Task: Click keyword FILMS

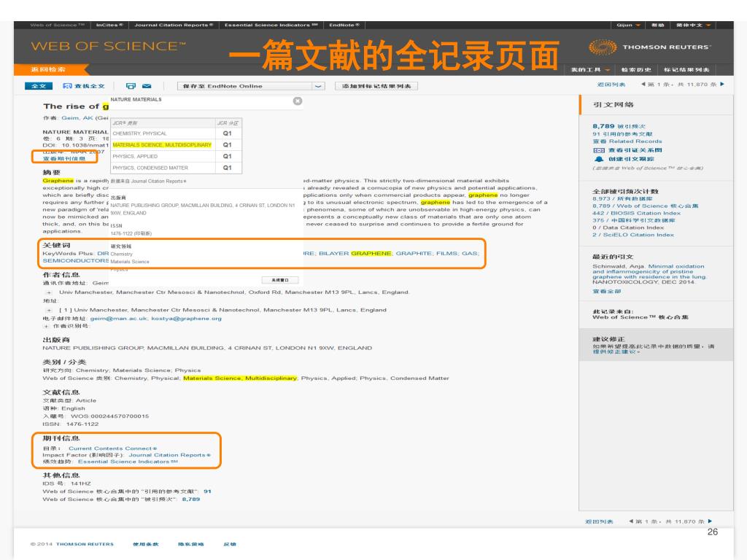Action: (x=447, y=253)
